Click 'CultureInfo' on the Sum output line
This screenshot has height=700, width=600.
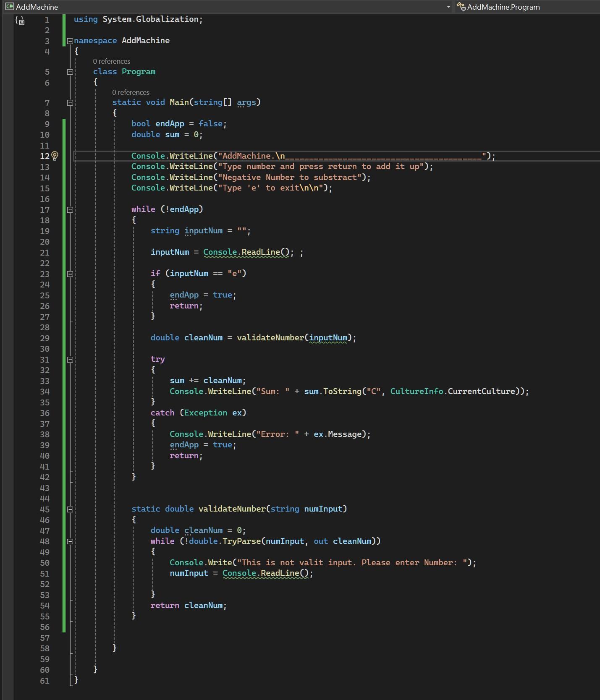tap(417, 392)
